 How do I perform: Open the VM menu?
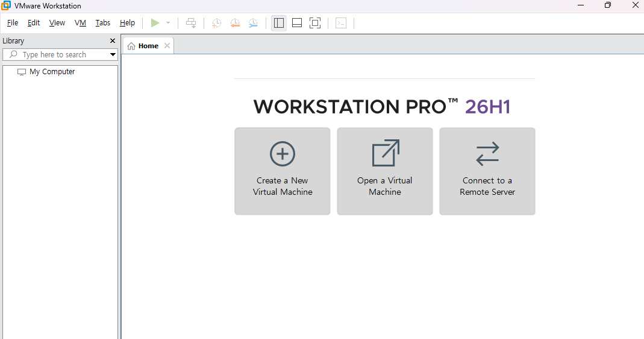[81, 23]
